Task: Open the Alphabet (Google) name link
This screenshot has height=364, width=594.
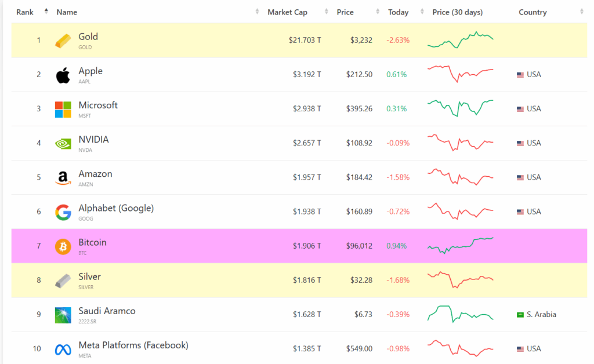Action: [116, 208]
